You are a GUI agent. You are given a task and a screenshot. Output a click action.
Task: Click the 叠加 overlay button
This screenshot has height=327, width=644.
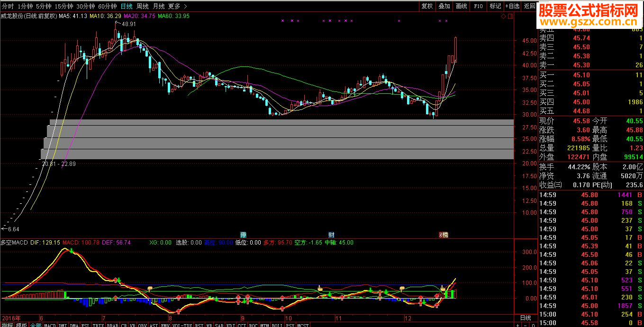pos(444,6)
